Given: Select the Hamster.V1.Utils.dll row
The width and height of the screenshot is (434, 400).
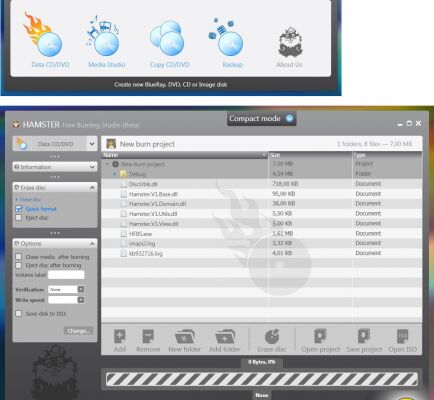Looking at the screenshot, I should click(x=262, y=214).
